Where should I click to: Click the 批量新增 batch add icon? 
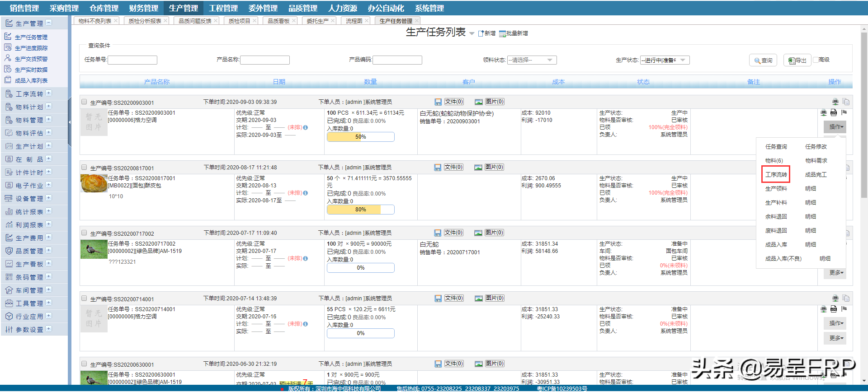click(502, 34)
